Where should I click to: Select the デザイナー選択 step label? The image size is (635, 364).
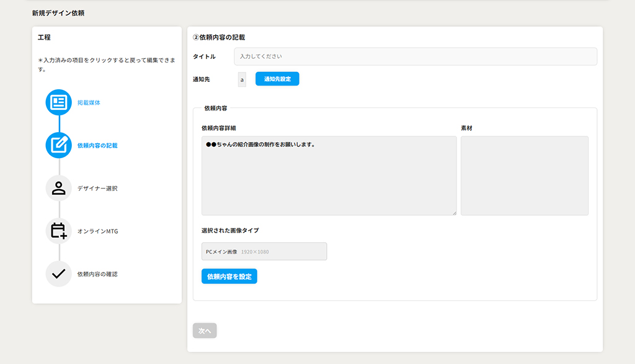pos(97,189)
